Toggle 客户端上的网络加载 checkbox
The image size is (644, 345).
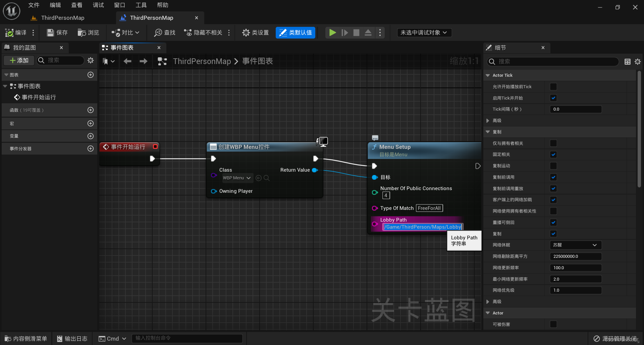click(553, 200)
